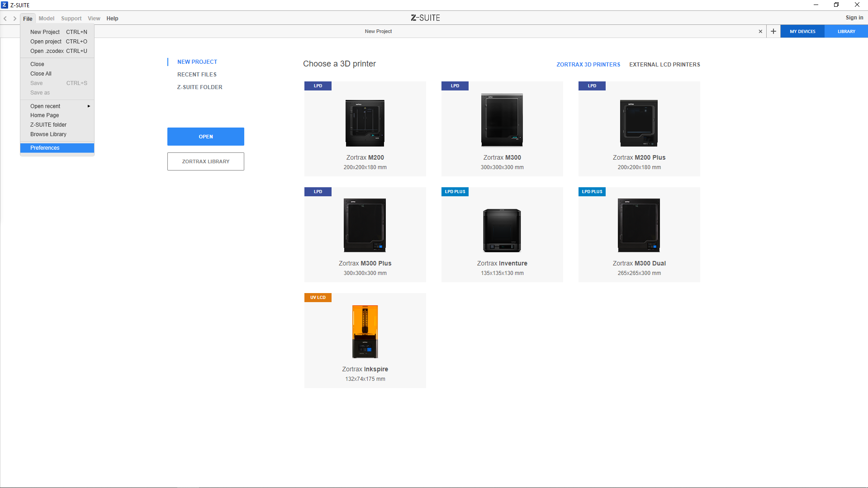Choose the Zortrax M300 Dual printer image
868x488 pixels.
[639, 225]
